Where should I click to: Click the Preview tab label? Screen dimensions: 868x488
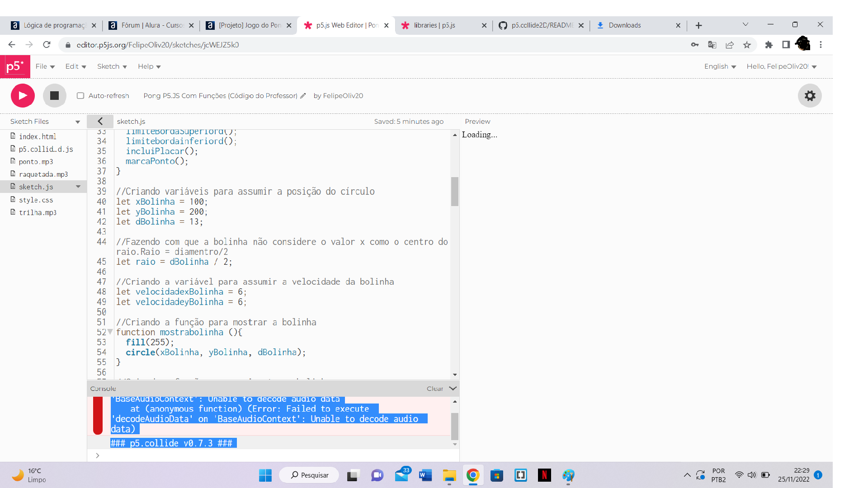coord(477,121)
